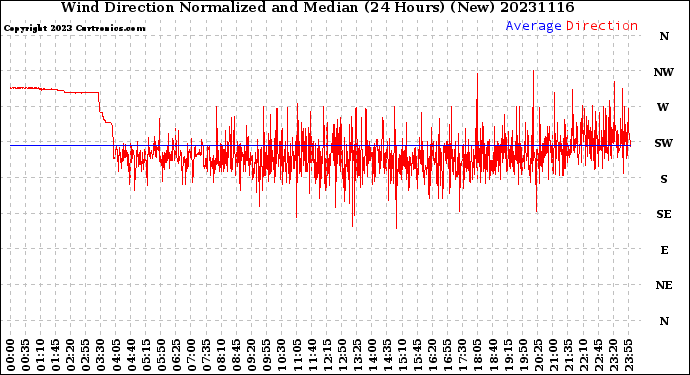This screenshot has height=375, width=690.
Task: Click the blue 'Average' legend label
Action: tap(533, 26)
